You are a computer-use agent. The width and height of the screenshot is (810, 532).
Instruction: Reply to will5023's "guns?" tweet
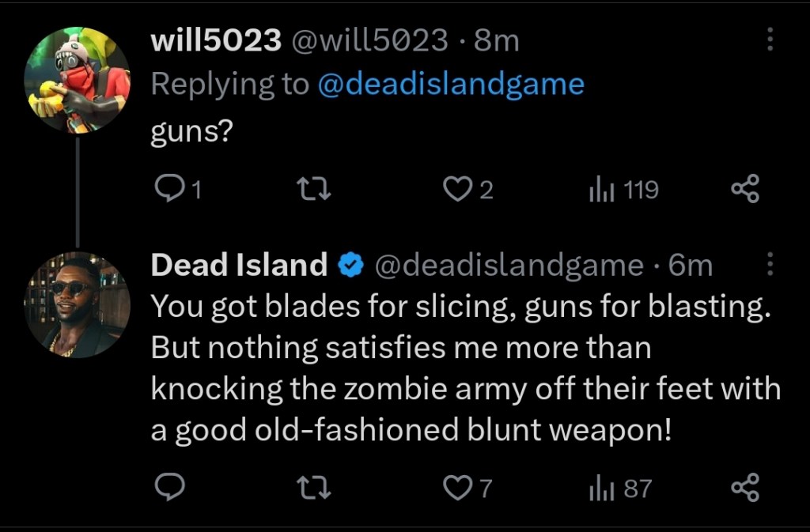tap(168, 190)
